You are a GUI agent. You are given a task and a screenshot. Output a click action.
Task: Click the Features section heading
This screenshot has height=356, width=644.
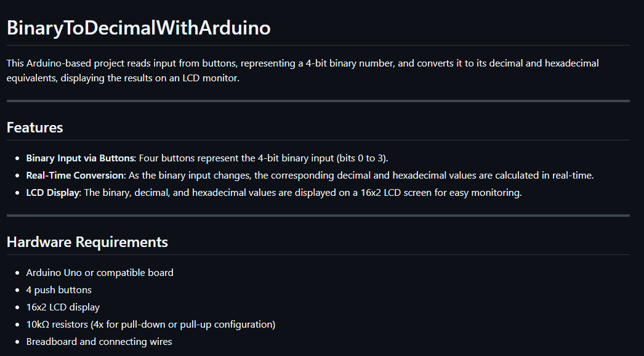pyautogui.click(x=35, y=127)
